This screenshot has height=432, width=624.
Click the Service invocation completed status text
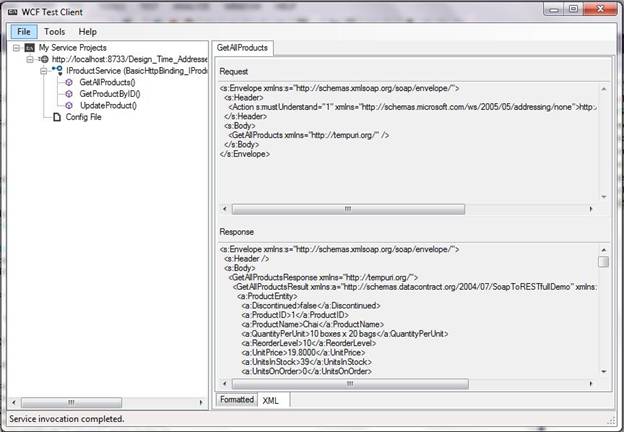(67, 419)
